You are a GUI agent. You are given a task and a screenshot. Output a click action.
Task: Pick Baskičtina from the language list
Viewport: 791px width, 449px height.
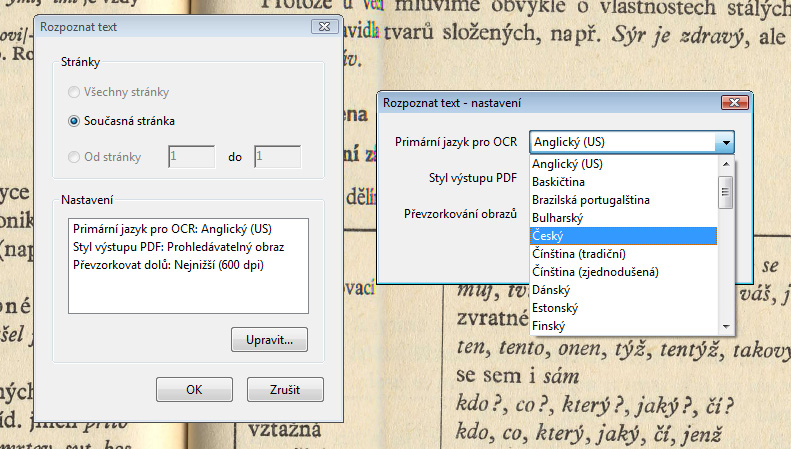click(623, 182)
